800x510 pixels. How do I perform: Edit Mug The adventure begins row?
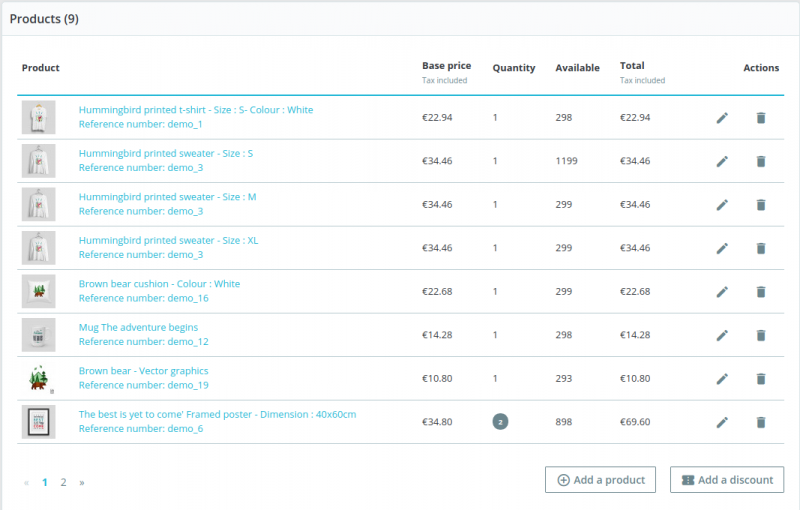coord(722,335)
